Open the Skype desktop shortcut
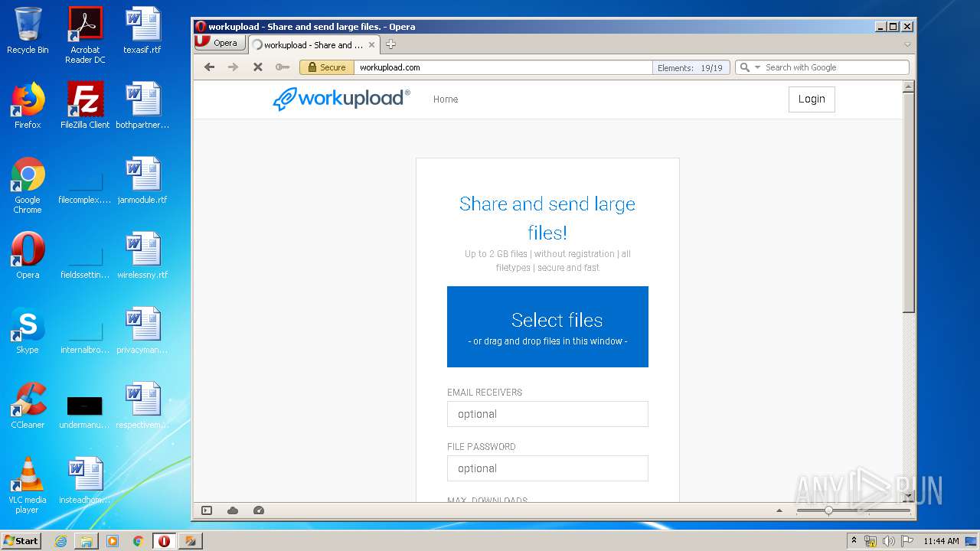980x551 pixels. [28, 331]
